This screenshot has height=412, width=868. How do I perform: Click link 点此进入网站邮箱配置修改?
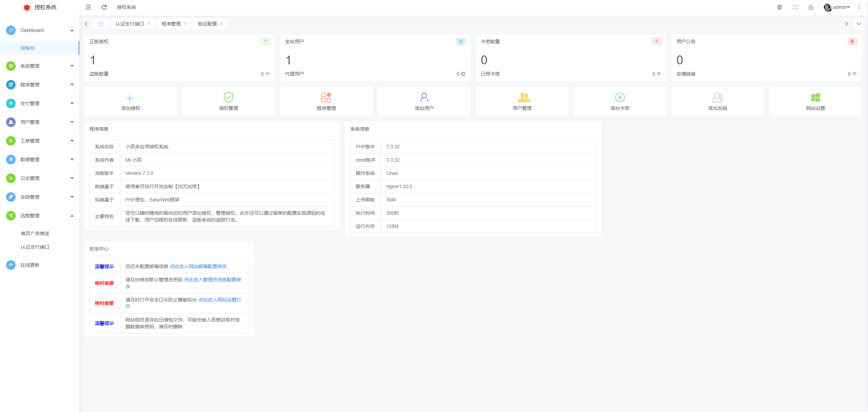198,266
